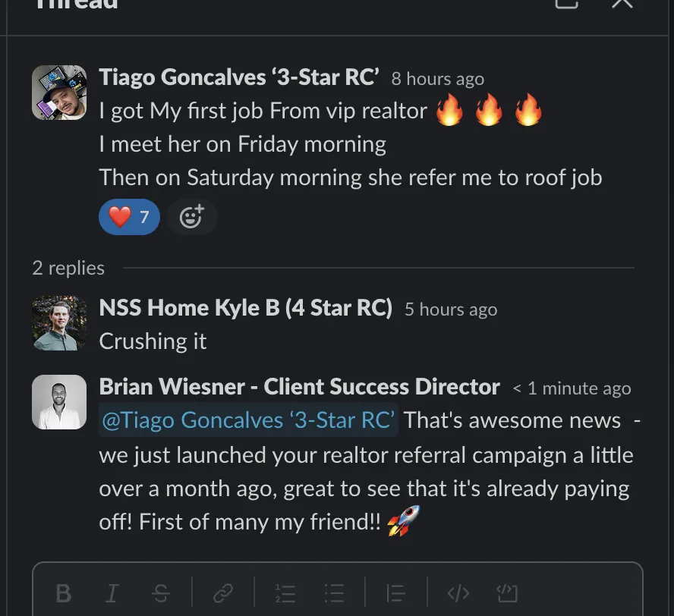Apply blockquote formatting
Image resolution: width=674 pixels, height=616 pixels.
click(396, 593)
